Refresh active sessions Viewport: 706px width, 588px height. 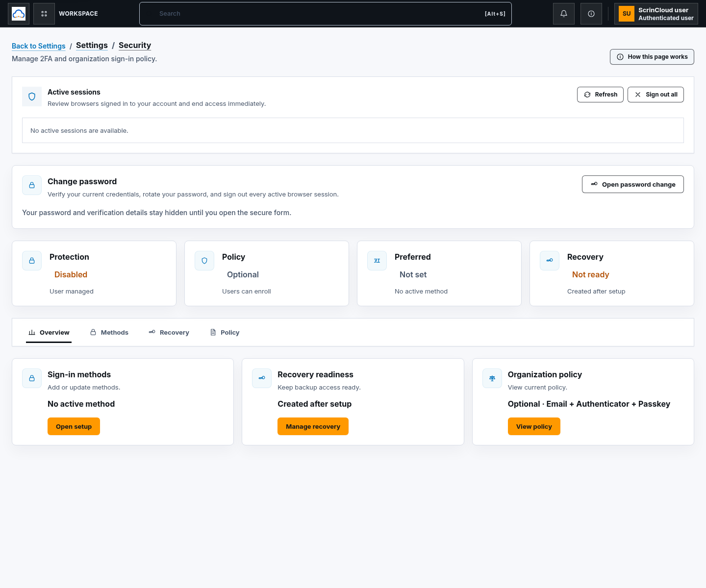coord(601,95)
